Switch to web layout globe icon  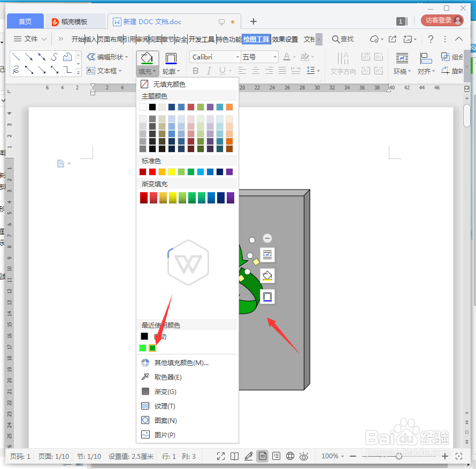click(x=290, y=456)
